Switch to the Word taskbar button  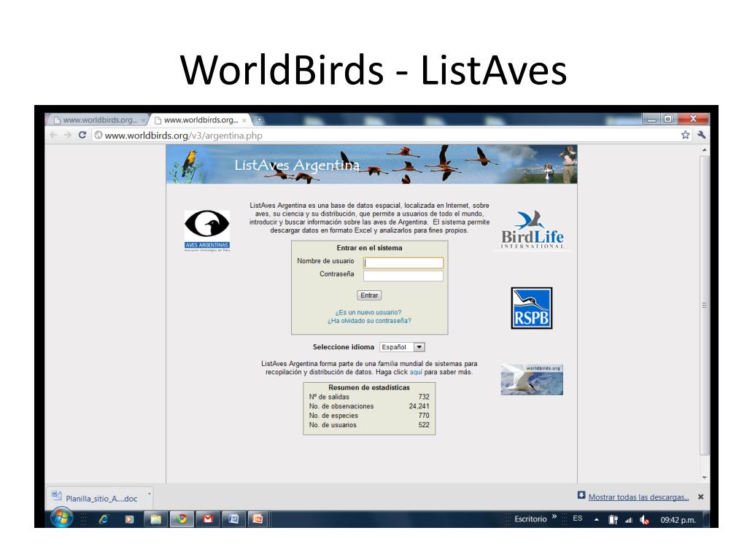point(233,519)
